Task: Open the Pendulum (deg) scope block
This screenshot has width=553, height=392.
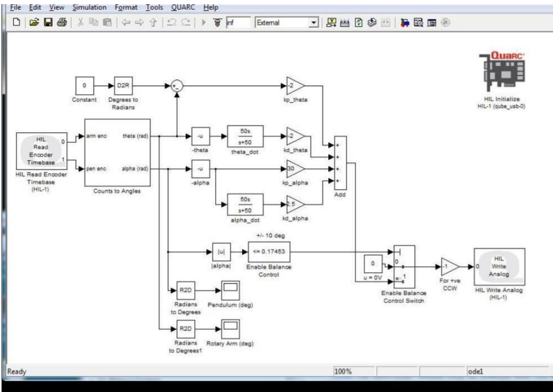Action: 230,290
